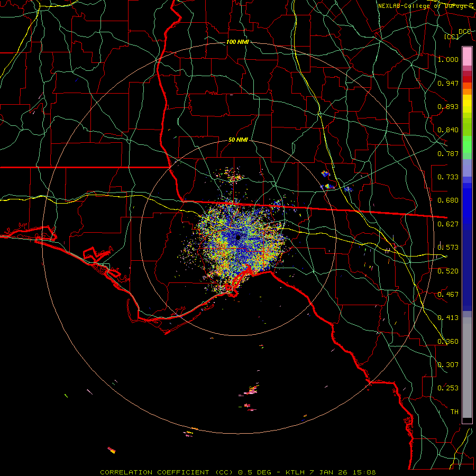Screen dimensions: 476x476
Task: Click the [CC] units label
Action: click(x=452, y=36)
